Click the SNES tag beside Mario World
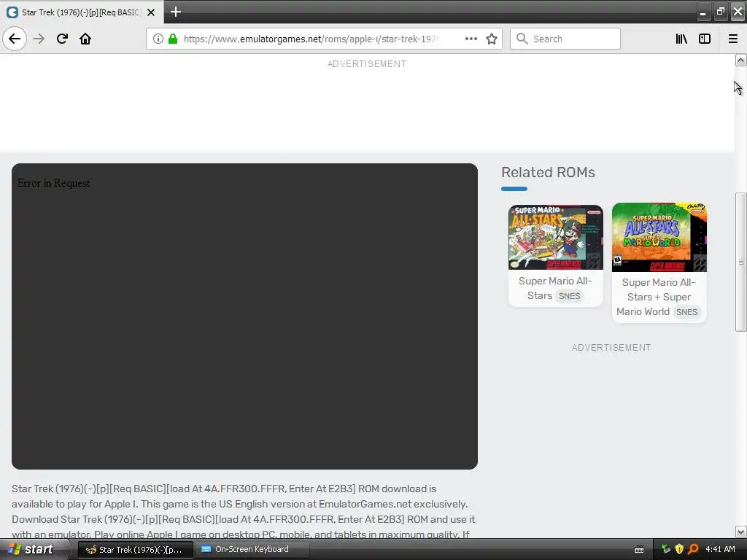The image size is (747, 560). point(686,312)
